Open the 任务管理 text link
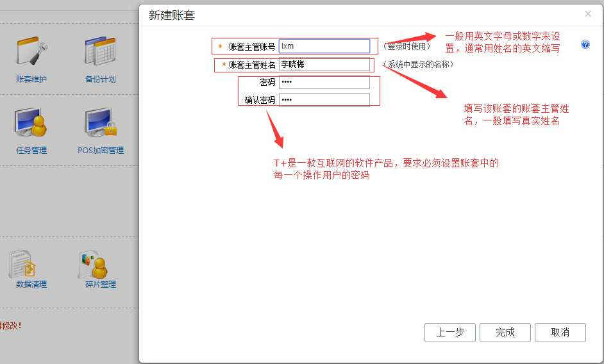604x364 pixels. point(31,151)
